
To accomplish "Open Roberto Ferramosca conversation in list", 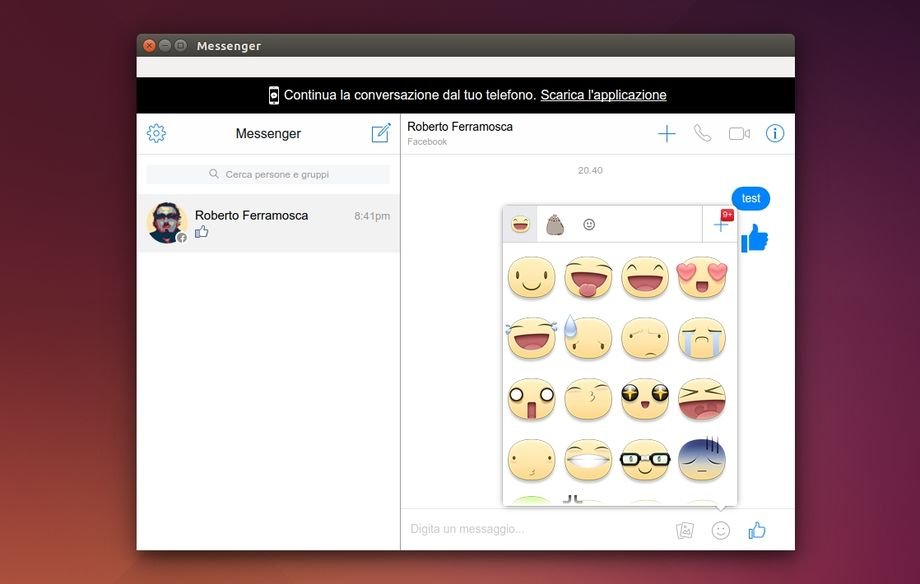I will click(x=268, y=223).
